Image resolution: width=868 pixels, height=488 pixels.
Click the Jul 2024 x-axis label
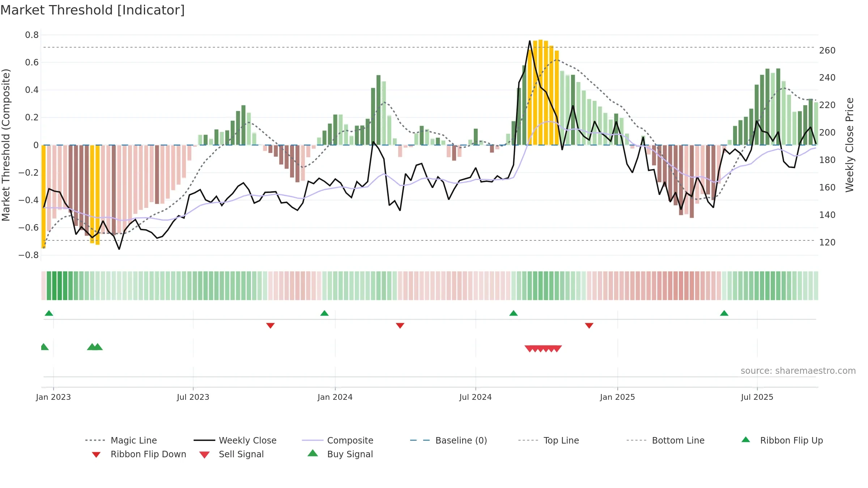pyautogui.click(x=476, y=397)
